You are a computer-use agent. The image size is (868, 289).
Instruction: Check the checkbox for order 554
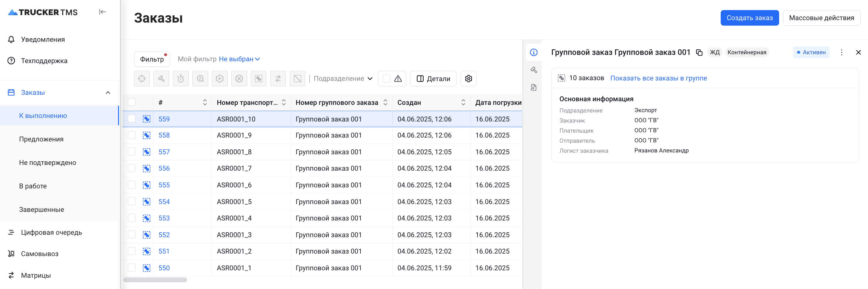(132, 201)
